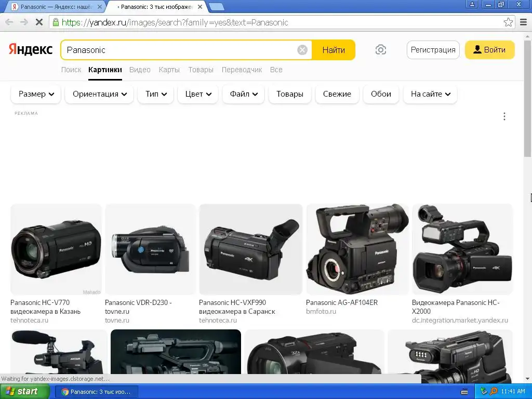Switch to the Поиск tab
This screenshot has height=399, width=532.
click(x=71, y=70)
